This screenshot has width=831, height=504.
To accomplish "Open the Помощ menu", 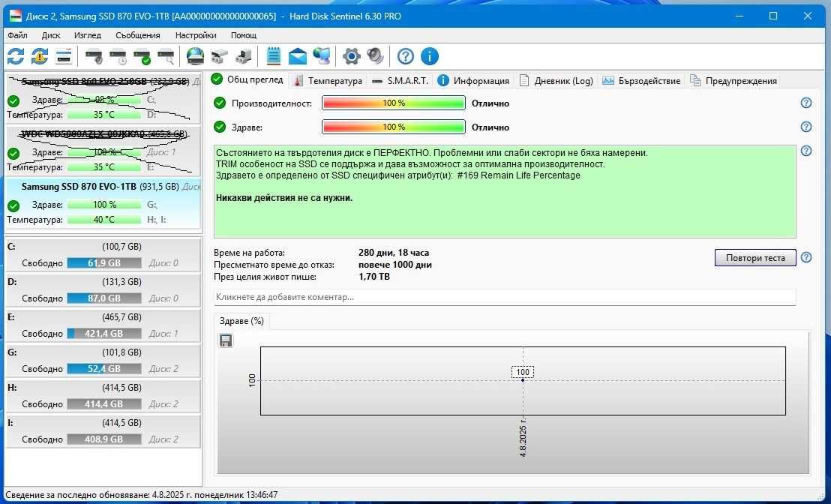I will pos(244,35).
